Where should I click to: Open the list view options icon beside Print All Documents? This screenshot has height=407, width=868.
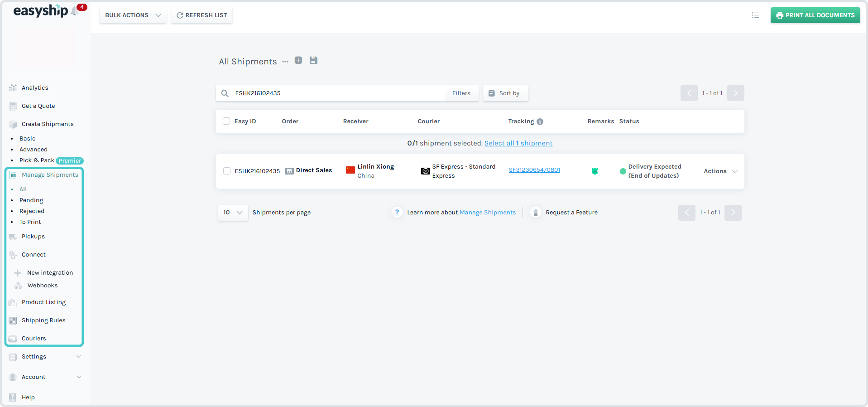(x=755, y=15)
